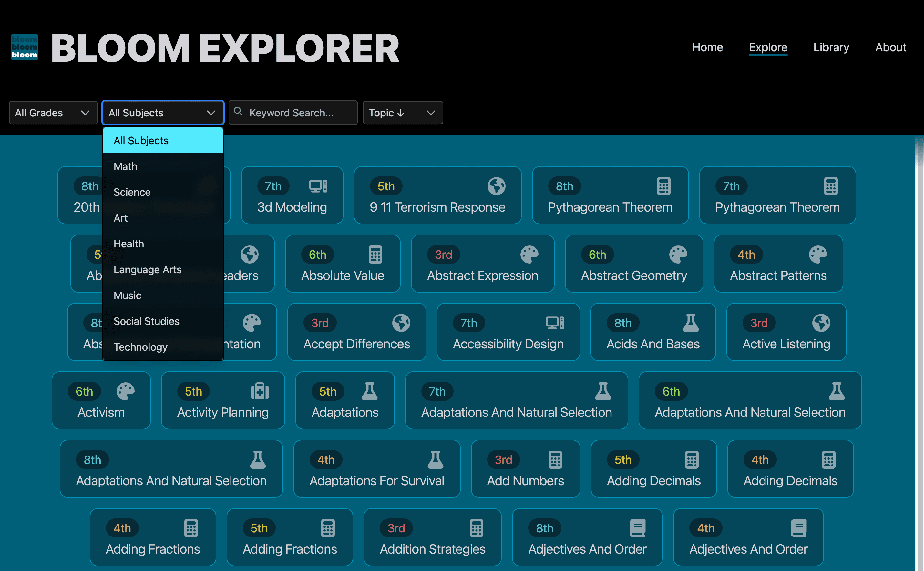Image resolution: width=924 pixels, height=571 pixels.
Task: Click calculator icon on 5th Adding Decimals
Action: point(692,460)
